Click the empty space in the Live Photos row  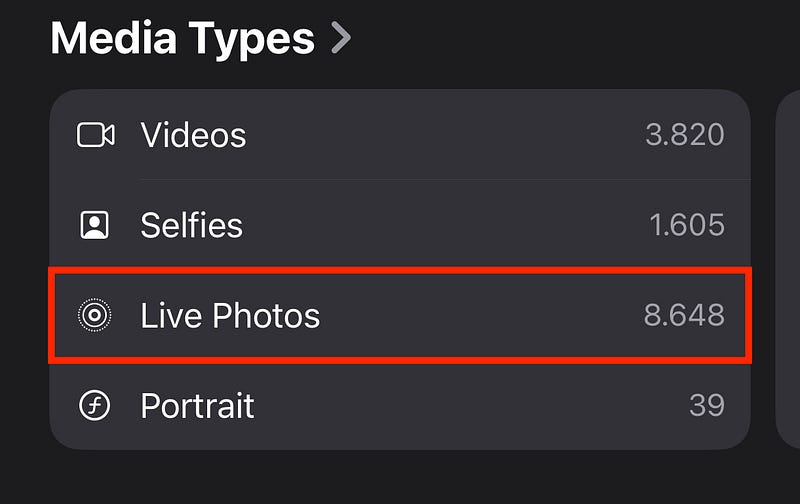[480, 316]
